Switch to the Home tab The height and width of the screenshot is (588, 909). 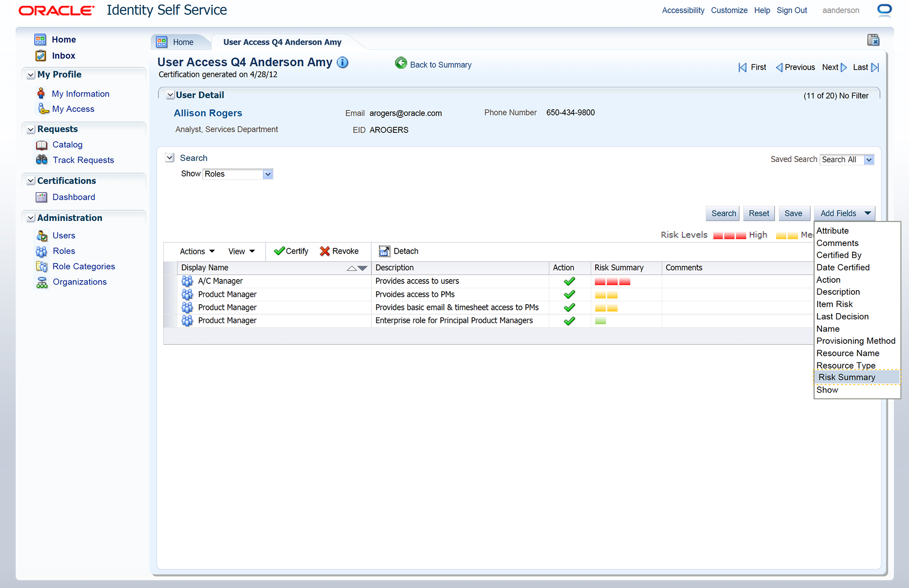pyautogui.click(x=180, y=42)
